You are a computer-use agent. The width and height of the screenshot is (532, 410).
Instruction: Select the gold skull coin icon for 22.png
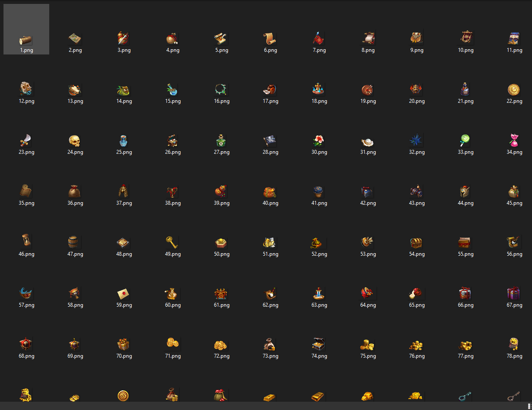pos(514,90)
